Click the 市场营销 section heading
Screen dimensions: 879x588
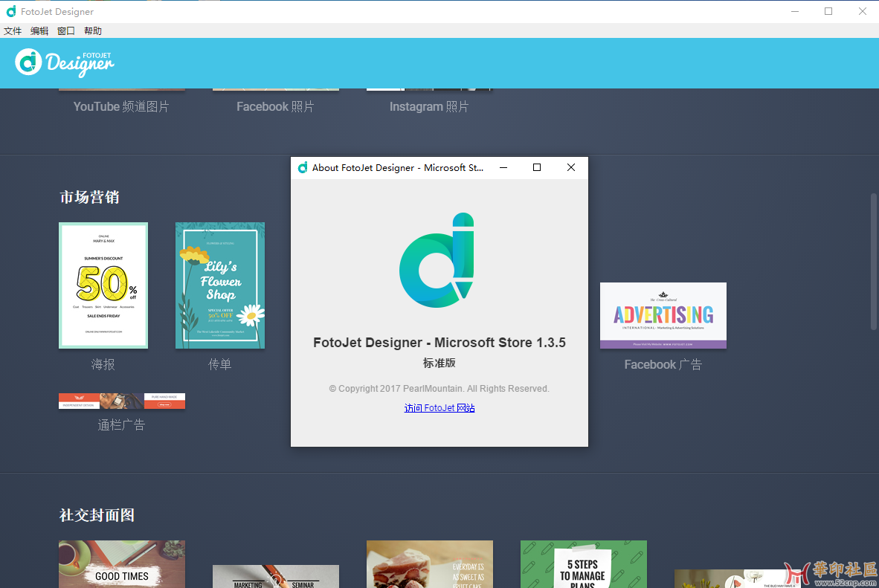click(90, 197)
